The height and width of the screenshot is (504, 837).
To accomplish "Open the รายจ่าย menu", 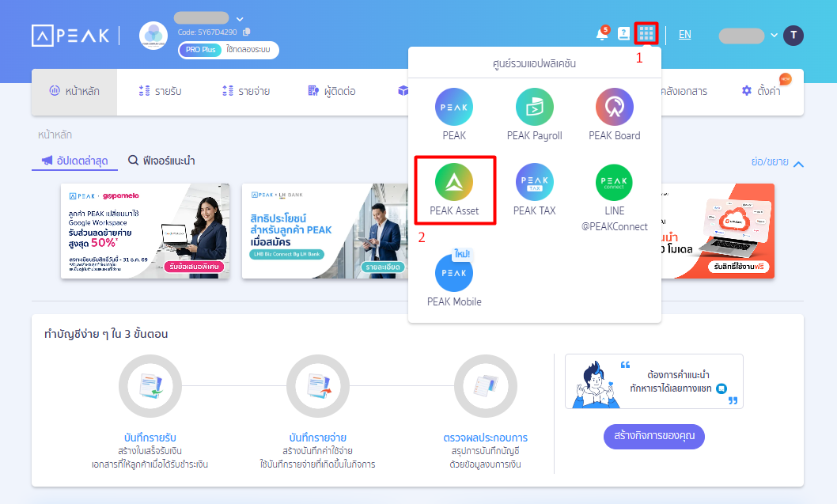I will click(246, 91).
